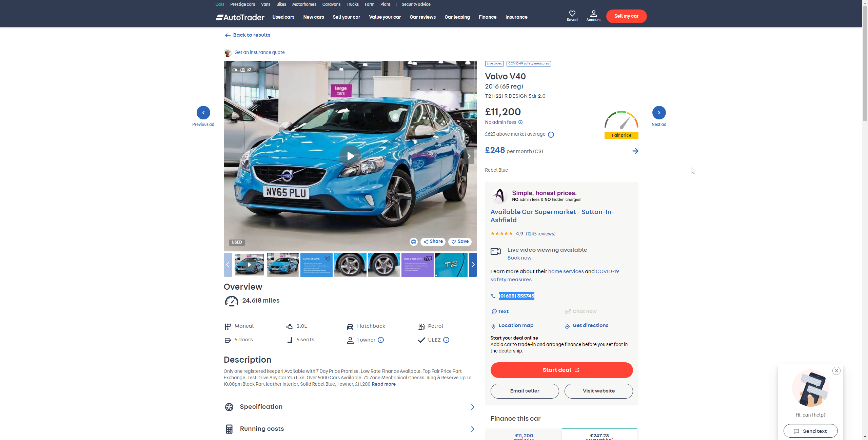
Task: Expand the Specification section
Action: click(x=350, y=407)
